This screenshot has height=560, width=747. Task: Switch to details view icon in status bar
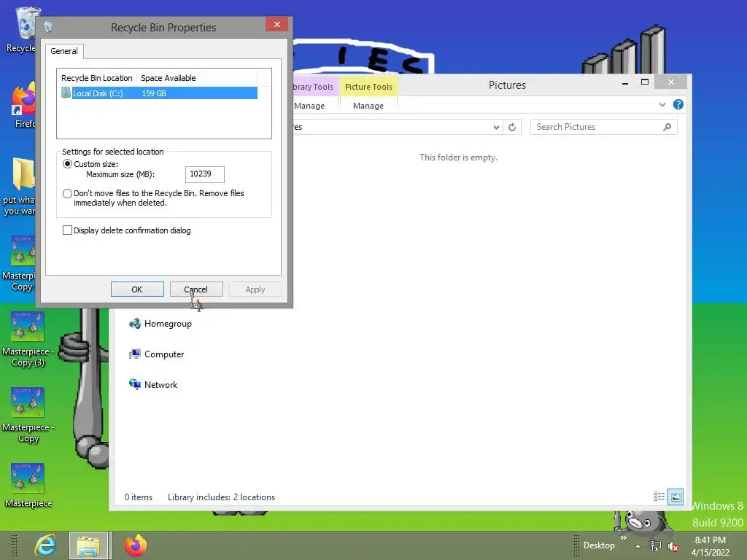659,497
